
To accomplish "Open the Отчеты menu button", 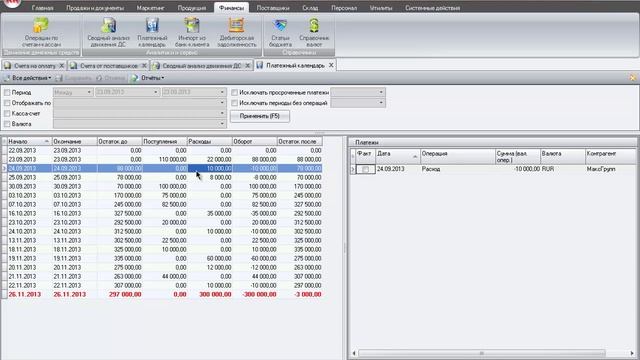I will point(152,78).
